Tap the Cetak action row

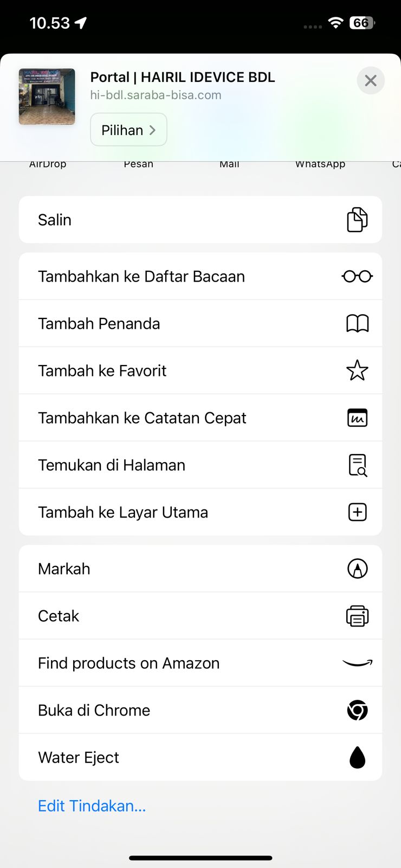(59, 616)
